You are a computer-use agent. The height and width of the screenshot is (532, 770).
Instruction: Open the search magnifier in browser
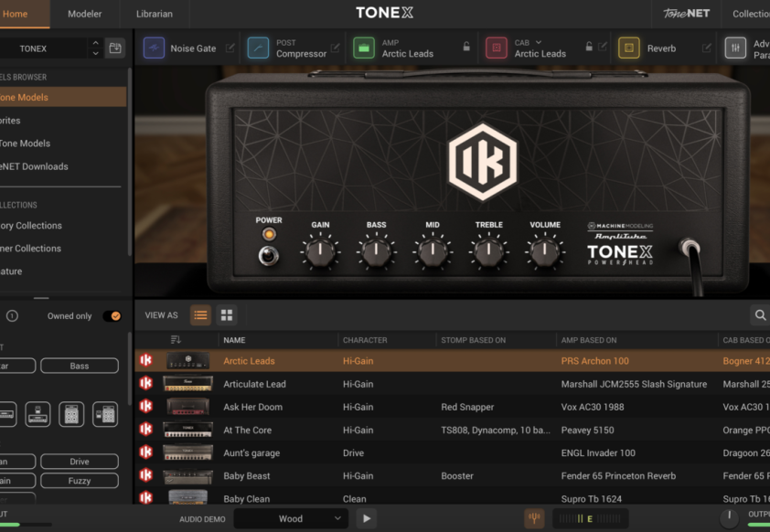(x=760, y=315)
